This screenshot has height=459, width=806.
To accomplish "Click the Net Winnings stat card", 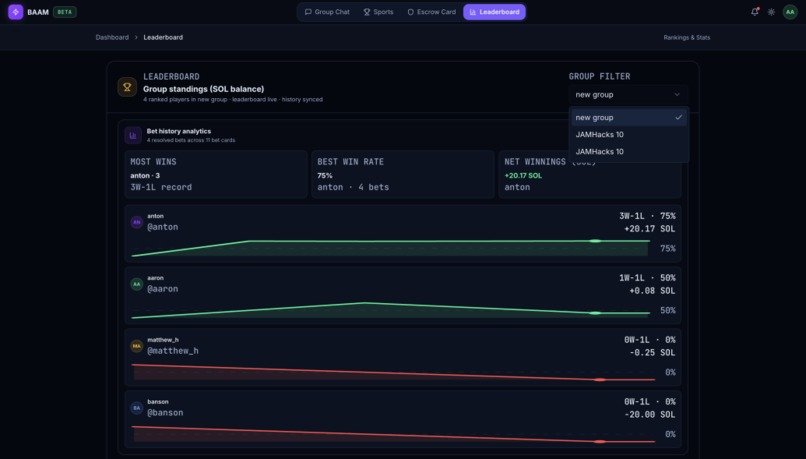I will pos(590,174).
